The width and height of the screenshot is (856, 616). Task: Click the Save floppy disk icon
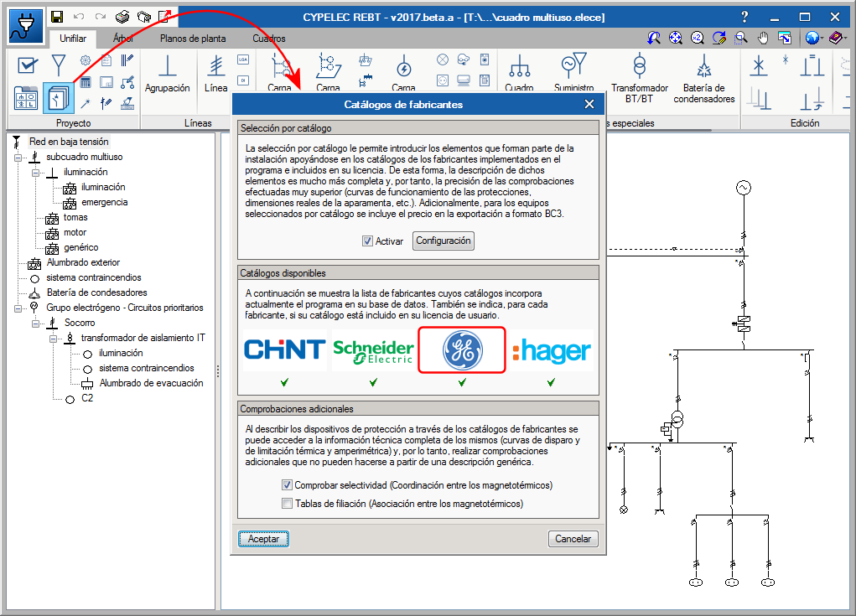(57, 17)
